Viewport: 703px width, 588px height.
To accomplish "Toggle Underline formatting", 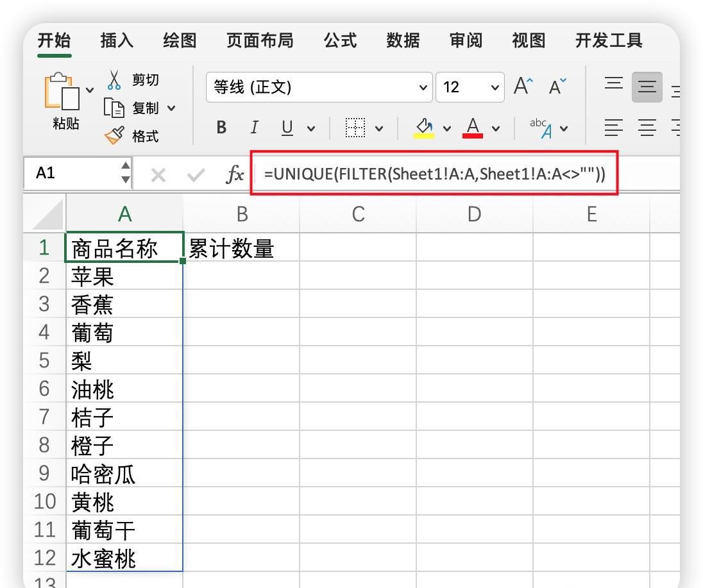I will tap(287, 128).
